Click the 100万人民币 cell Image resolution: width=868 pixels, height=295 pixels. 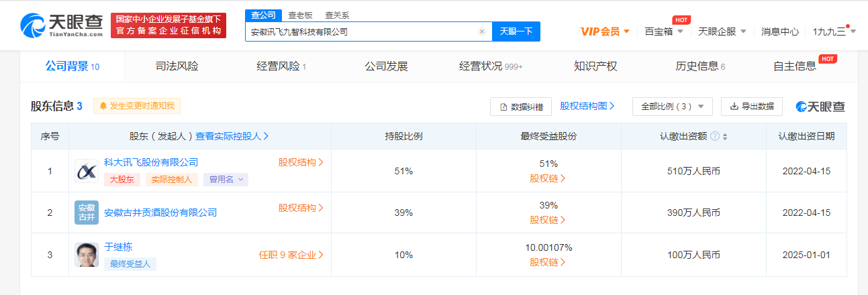pyautogui.click(x=693, y=255)
